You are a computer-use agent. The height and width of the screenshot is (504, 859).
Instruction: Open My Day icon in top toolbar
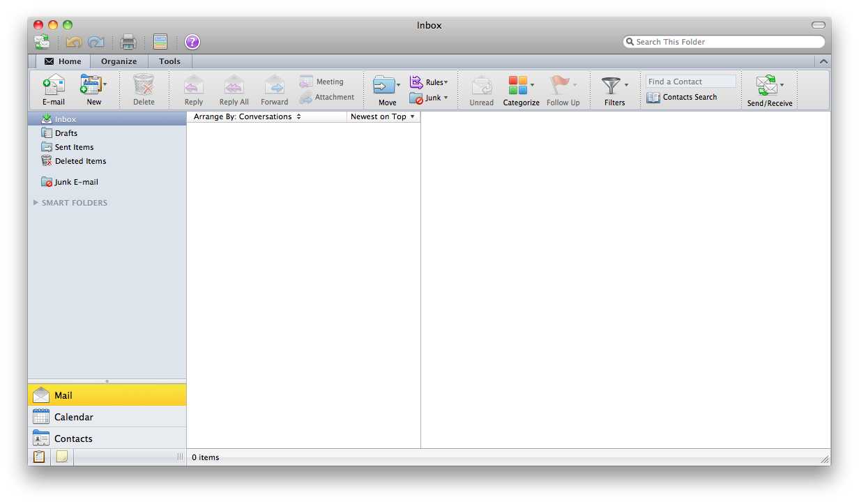point(160,42)
